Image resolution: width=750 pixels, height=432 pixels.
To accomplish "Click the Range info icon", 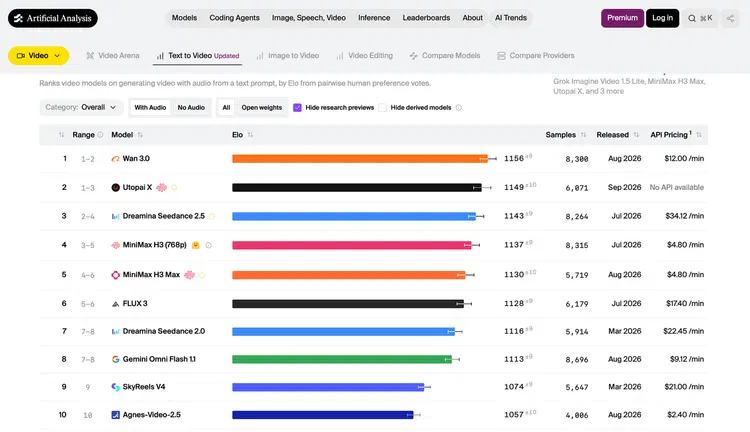I will [100, 135].
